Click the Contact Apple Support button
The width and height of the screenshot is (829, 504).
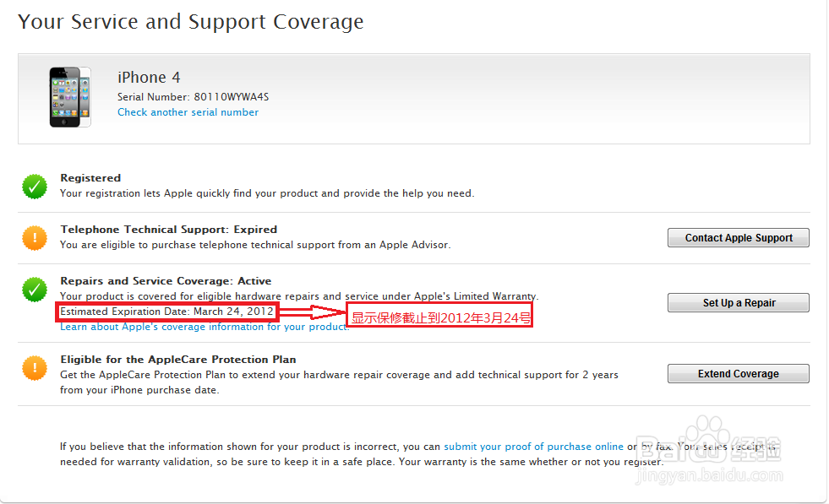[738, 238]
